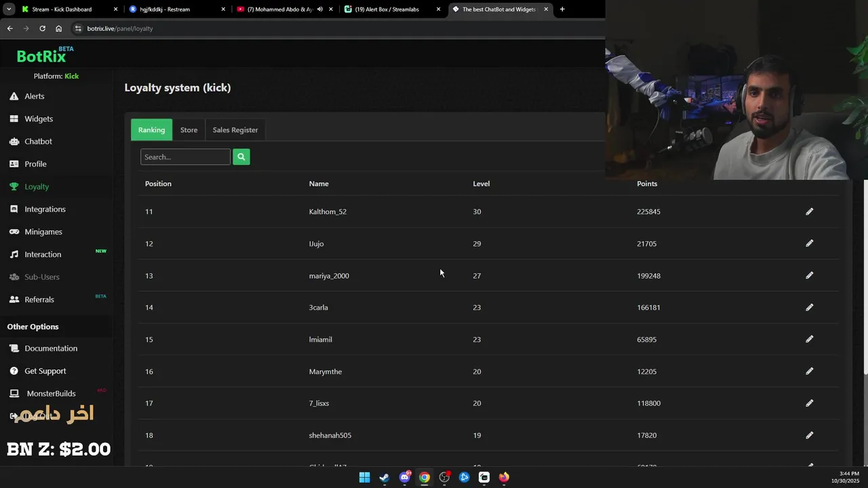
Task: Open Firefox from the taskbar
Action: (504, 477)
